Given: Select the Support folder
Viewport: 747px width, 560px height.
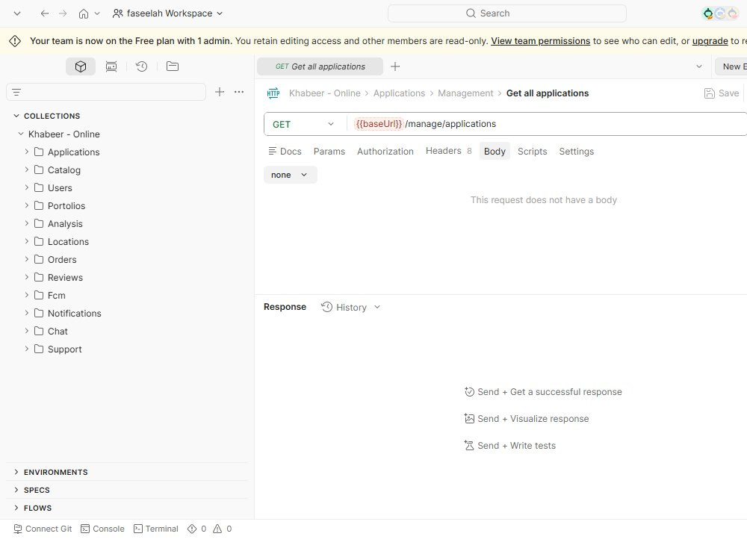Looking at the screenshot, I should pyautogui.click(x=65, y=349).
